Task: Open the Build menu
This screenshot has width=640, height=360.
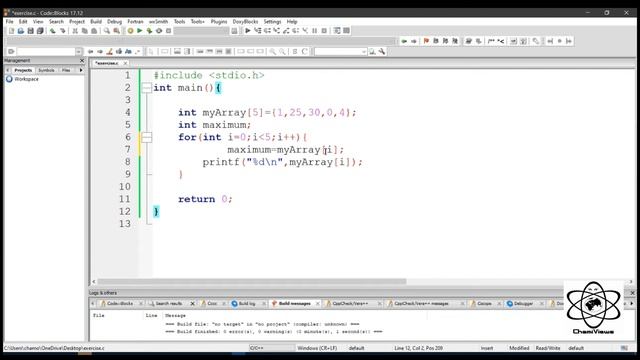Action: click(x=96, y=21)
